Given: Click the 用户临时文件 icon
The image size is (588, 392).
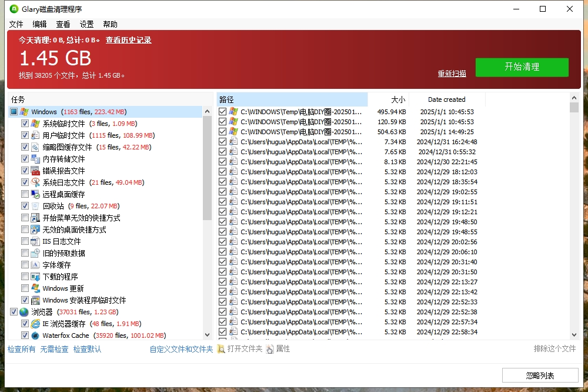Looking at the screenshot, I should pyautogui.click(x=36, y=135).
